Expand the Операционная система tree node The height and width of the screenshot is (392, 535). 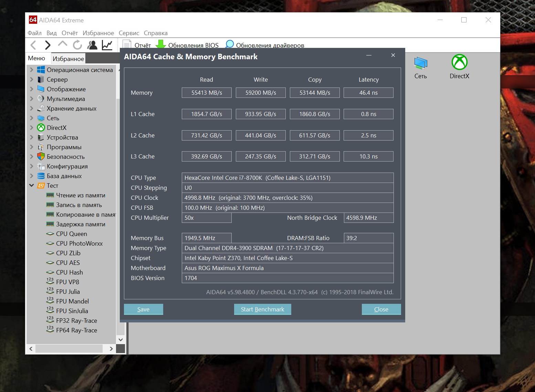[32, 70]
